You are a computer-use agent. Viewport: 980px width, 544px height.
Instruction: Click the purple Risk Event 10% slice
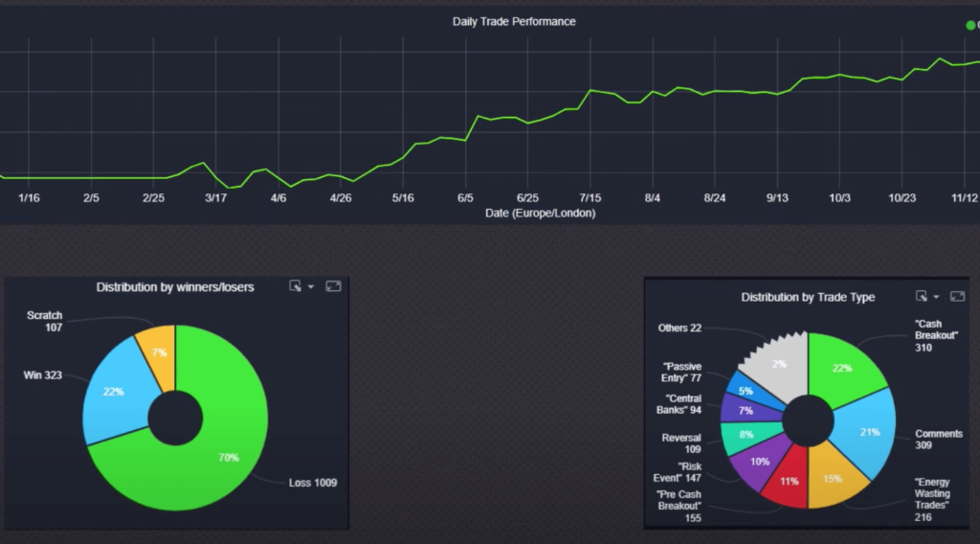(759, 462)
